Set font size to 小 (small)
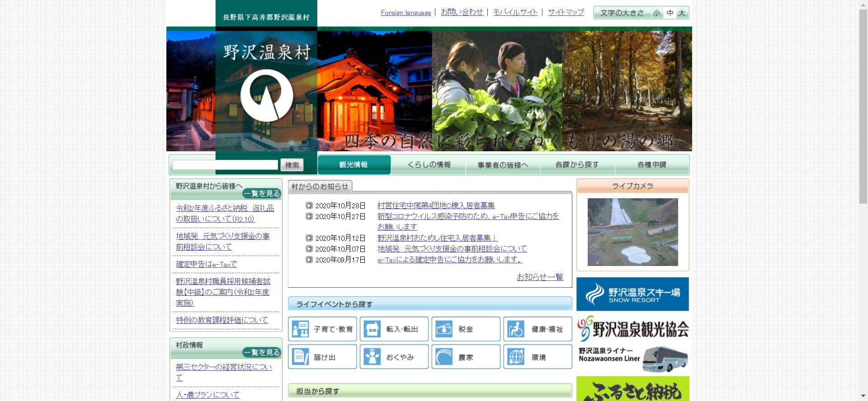 (656, 13)
